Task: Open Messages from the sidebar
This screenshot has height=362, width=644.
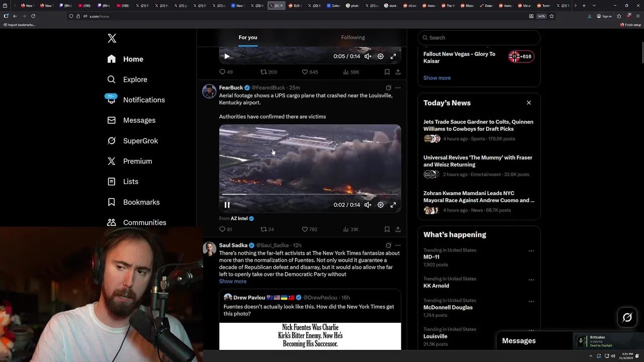Action: tap(131, 120)
